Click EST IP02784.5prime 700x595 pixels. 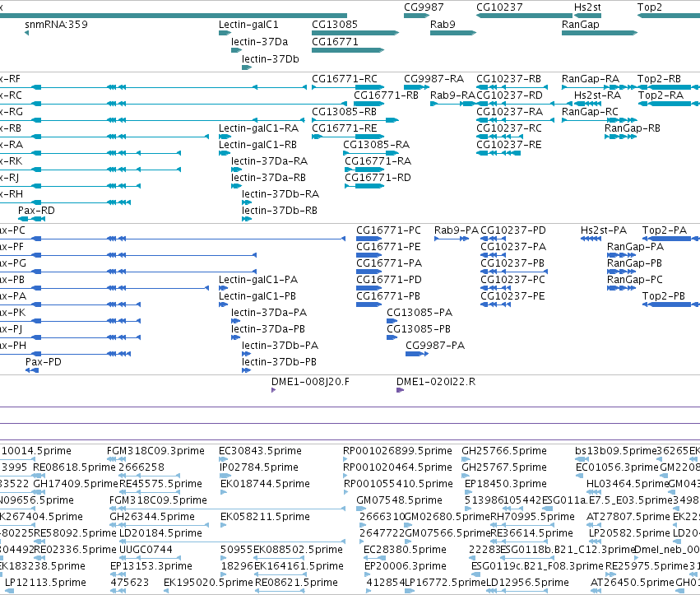225,476
